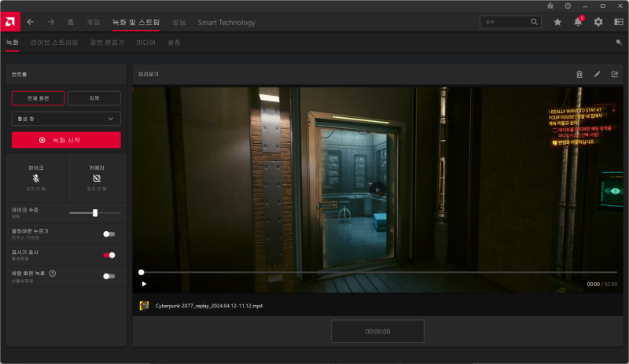Click the video seek bar
Viewport: 629px width, 364px height.
[379, 273]
